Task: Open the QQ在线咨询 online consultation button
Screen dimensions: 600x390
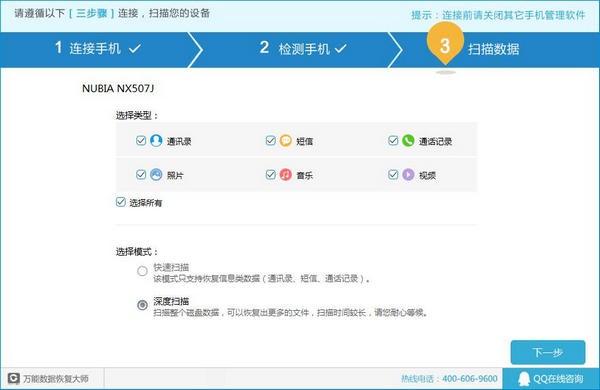Action: 551,379
